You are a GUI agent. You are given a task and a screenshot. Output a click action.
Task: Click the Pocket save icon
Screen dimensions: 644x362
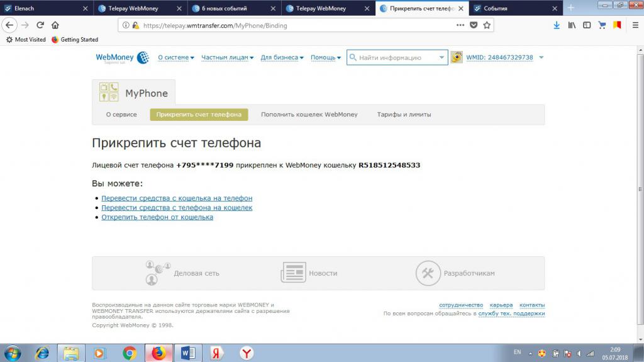pyautogui.click(x=474, y=25)
